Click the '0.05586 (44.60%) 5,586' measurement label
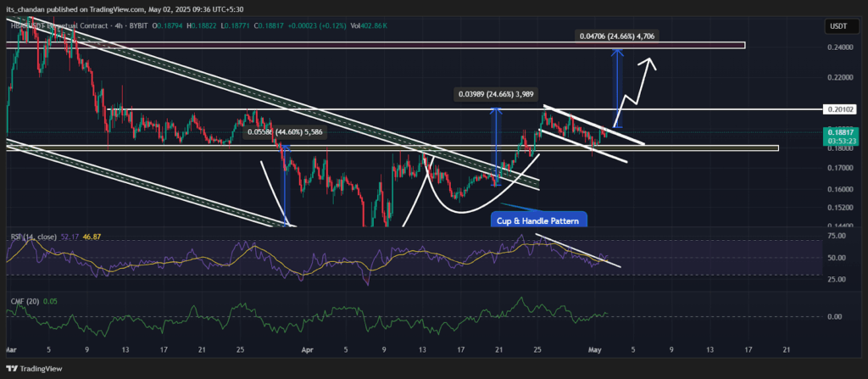868x379 pixels. click(x=286, y=132)
